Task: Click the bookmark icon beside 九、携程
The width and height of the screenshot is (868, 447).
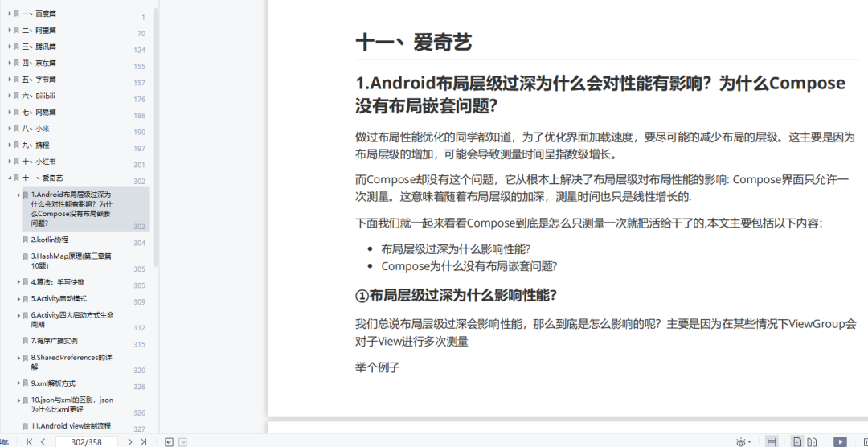Action: pyautogui.click(x=17, y=146)
